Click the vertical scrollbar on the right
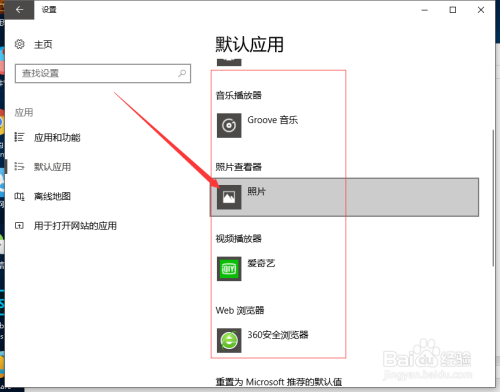Screen dimensions: 500x392 pos(493,198)
